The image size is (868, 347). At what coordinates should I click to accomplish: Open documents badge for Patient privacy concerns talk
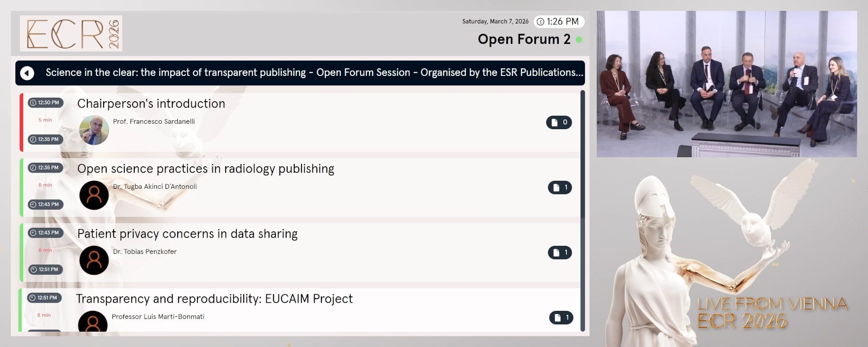click(x=560, y=253)
